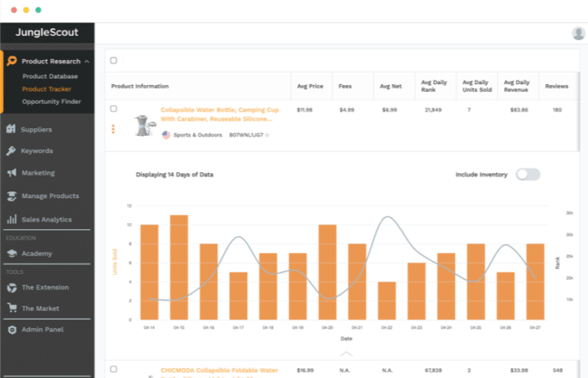Screen dimensions: 588x378
Task: Tick the select-all checkbox above the table
Action: pyautogui.click(x=113, y=60)
